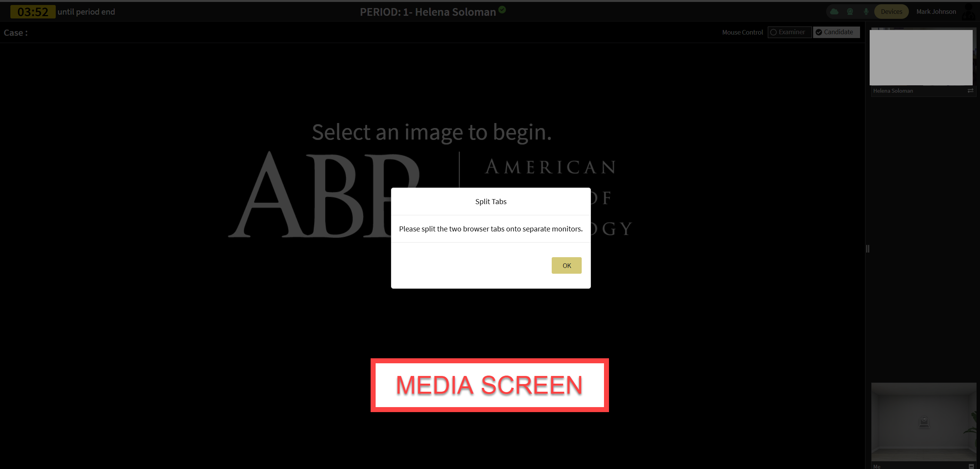Image resolution: width=980 pixels, height=469 pixels.
Task: Click the webcam status icon
Action: click(850, 12)
